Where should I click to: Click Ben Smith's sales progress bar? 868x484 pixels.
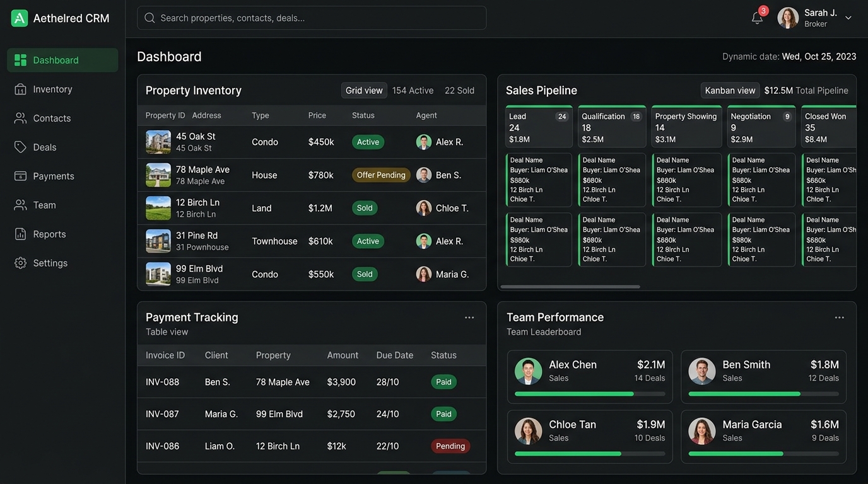click(763, 394)
